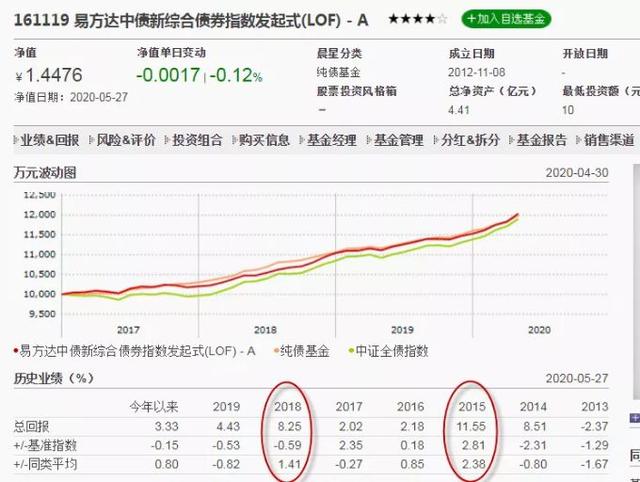Click 净值日期 2020-05-27 text

coord(71,98)
